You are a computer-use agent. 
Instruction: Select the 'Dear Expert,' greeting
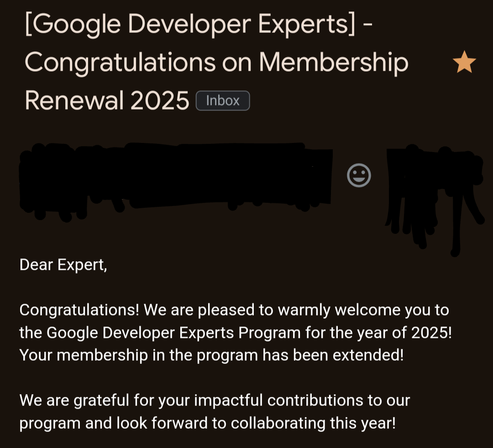click(63, 265)
